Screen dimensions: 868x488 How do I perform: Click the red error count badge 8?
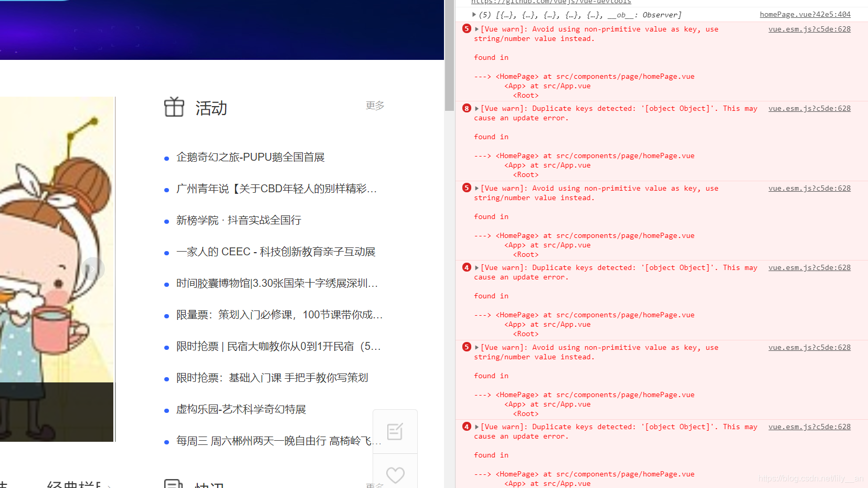click(467, 108)
